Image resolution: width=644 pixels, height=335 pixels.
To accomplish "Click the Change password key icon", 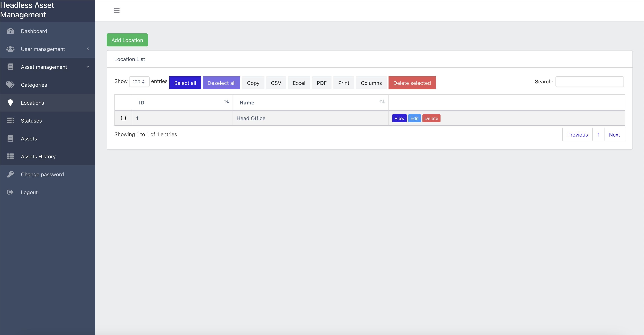I will coord(10,174).
